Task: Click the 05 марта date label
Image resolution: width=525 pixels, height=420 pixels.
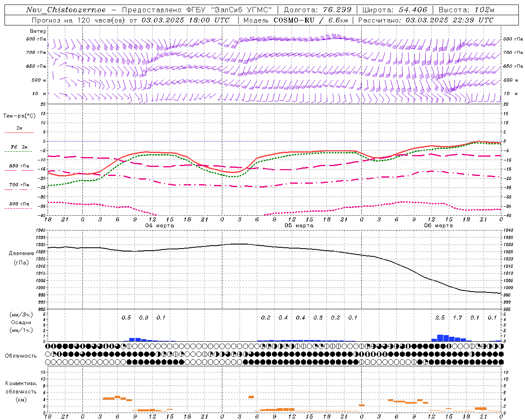Action: tap(299, 226)
